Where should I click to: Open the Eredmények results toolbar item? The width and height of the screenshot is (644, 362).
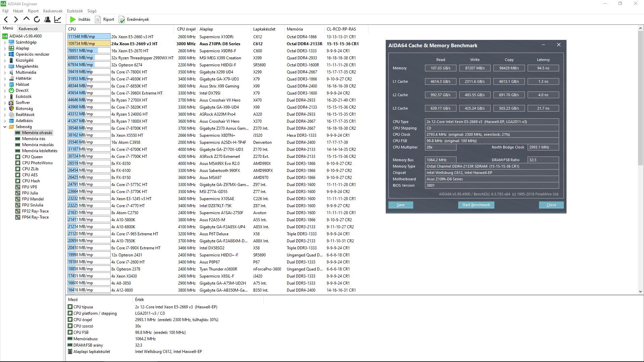point(134,19)
